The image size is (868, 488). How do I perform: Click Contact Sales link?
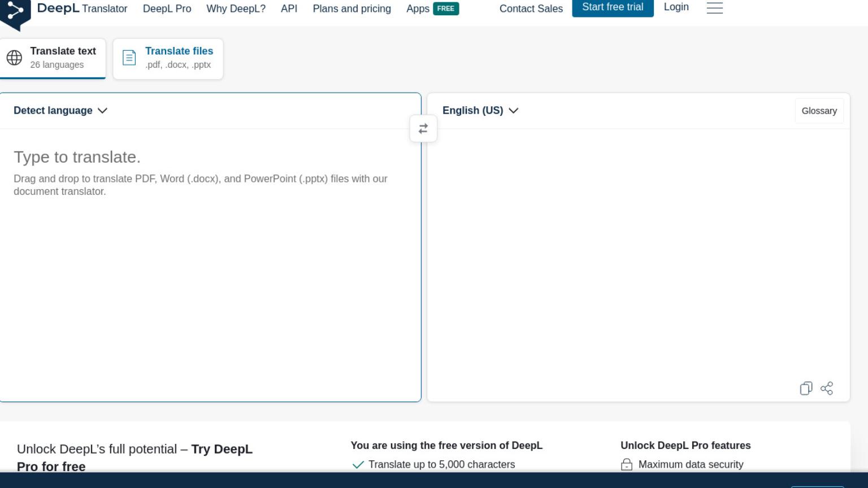click(x=531, y=8)
